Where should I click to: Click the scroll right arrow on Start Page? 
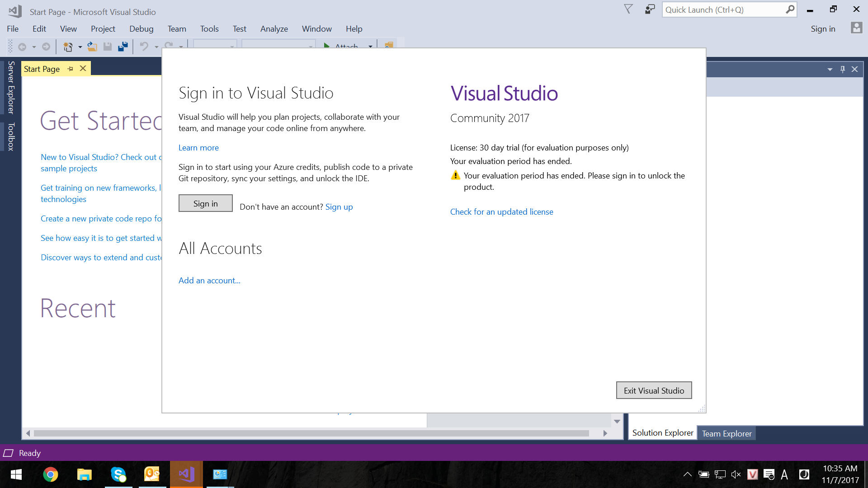point(605,433)
